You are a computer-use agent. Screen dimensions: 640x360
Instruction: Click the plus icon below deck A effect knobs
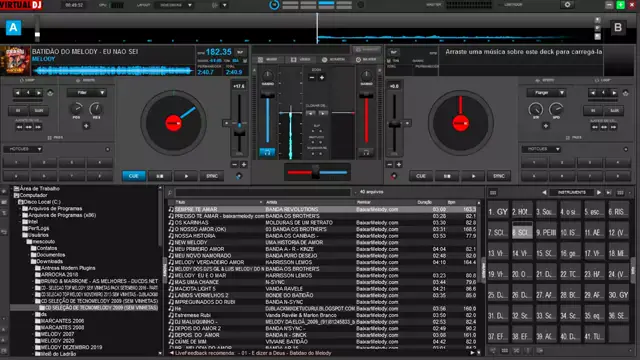click(x=86, y=126)
